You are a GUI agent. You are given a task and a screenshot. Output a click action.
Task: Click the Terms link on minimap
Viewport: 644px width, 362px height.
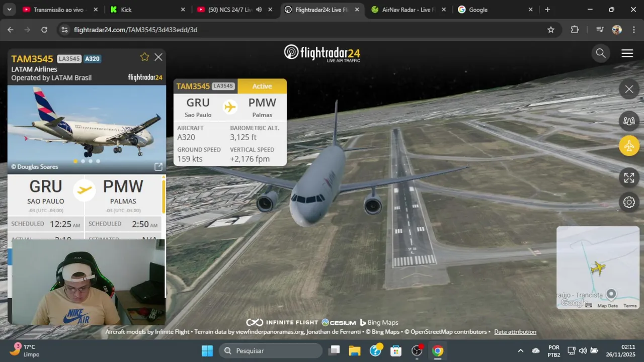tap(630, 306)
